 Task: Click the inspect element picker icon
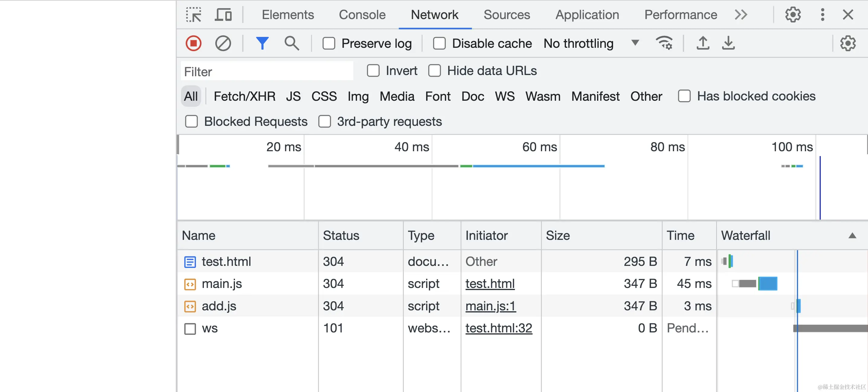pos(193,15)
